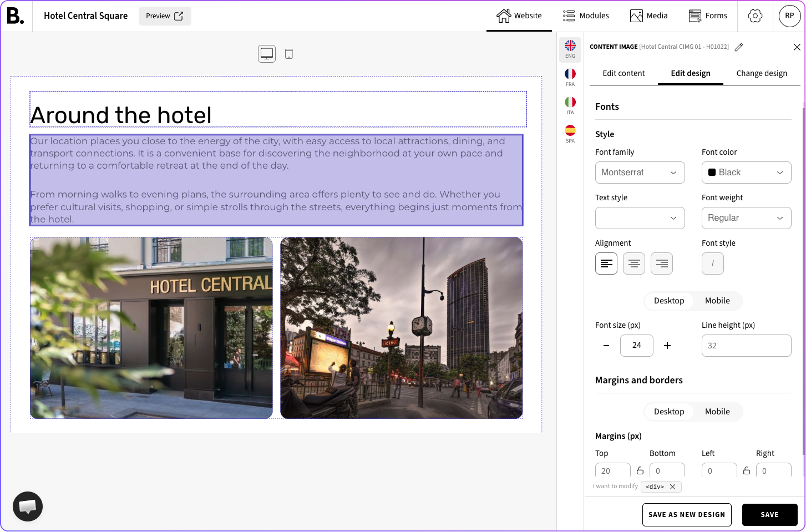Set text alignment to right

point(662,264)
